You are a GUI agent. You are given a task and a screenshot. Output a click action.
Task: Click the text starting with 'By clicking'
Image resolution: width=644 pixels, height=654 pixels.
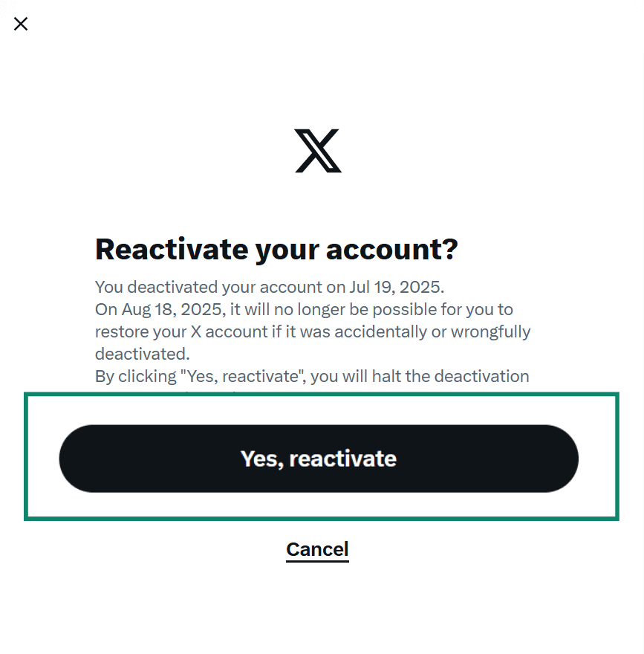(x=312, y=376)
